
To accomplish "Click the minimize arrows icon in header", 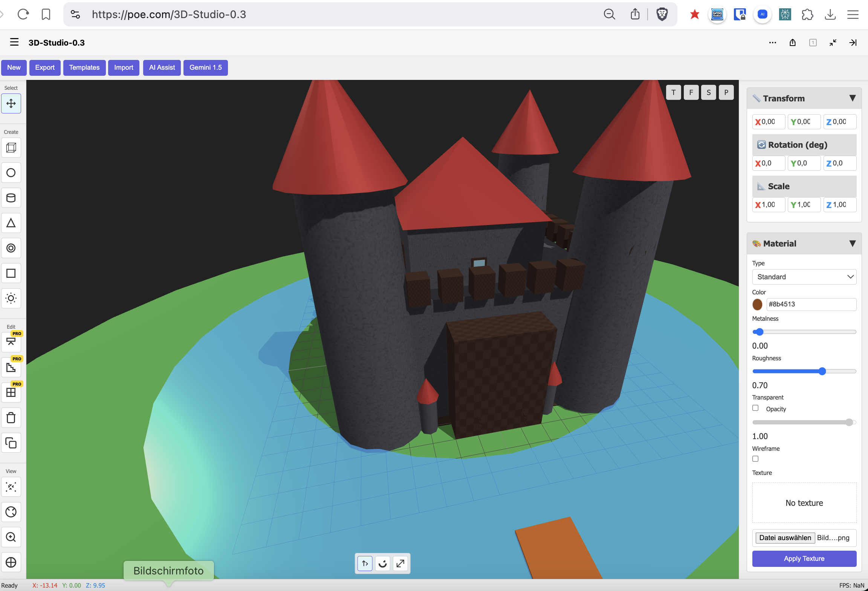I will click(x=833, y=43).
